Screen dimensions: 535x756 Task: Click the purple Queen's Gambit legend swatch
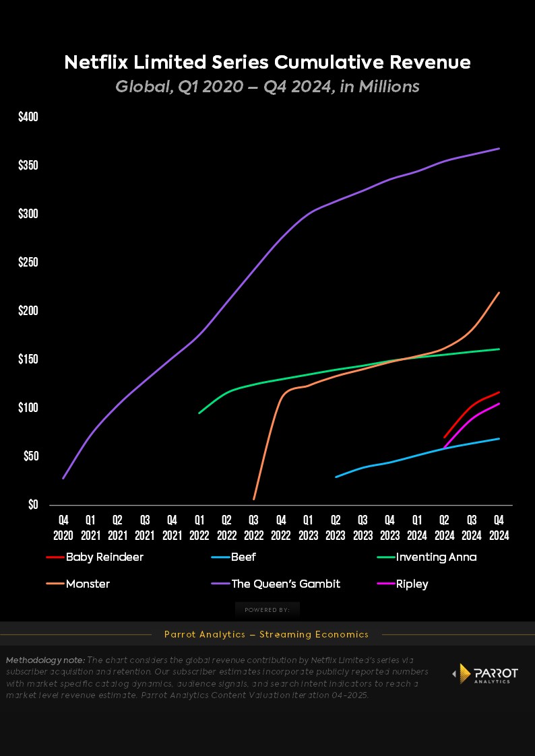point(221,584)
